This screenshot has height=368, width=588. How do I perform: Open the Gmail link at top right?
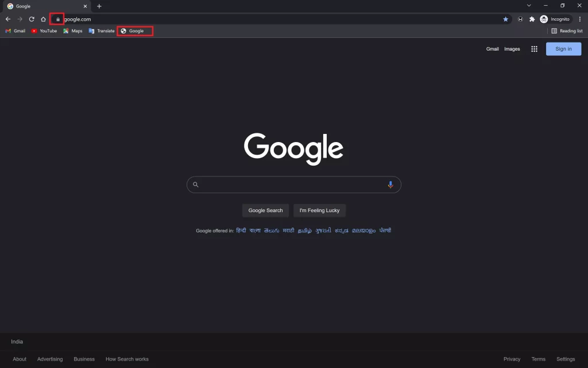tap(492, 49)
